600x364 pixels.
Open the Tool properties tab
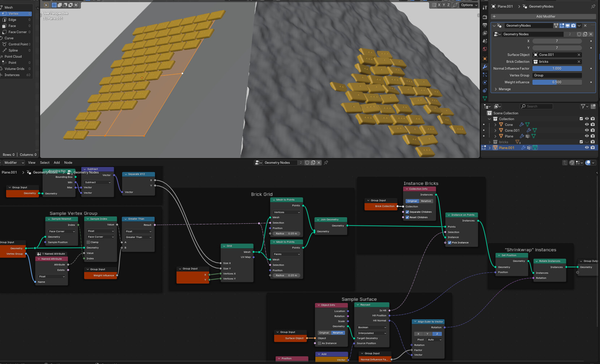(485, 7)
